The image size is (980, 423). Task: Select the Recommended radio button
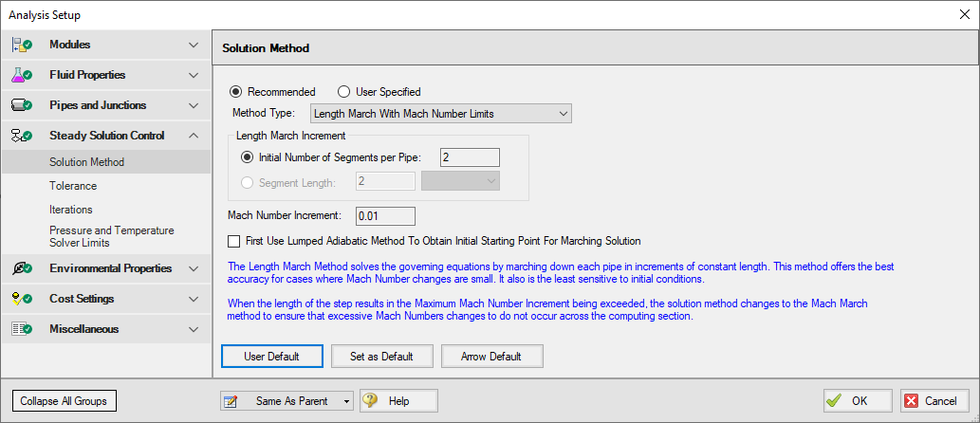[236, 92]
